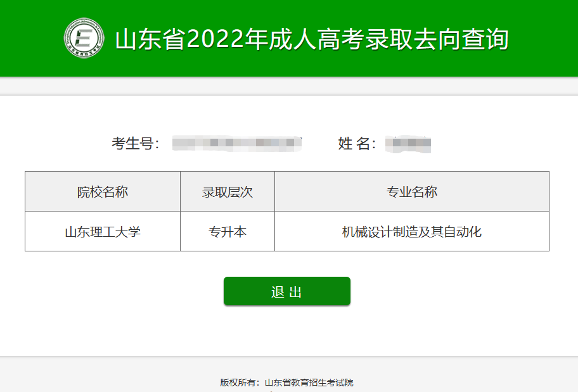Click the Shandong education exam logo icon
Viewport: 578px width, 392px height.
tap(84, 39)
